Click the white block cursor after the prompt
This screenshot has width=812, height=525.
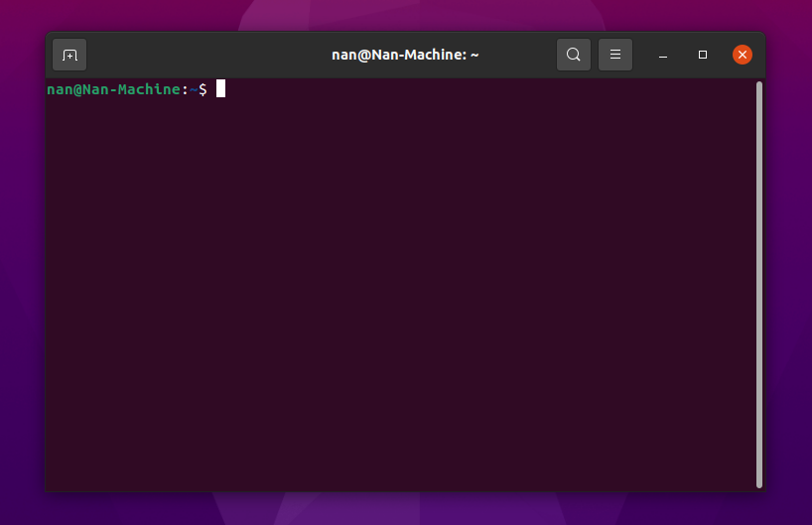pos(220,88)
